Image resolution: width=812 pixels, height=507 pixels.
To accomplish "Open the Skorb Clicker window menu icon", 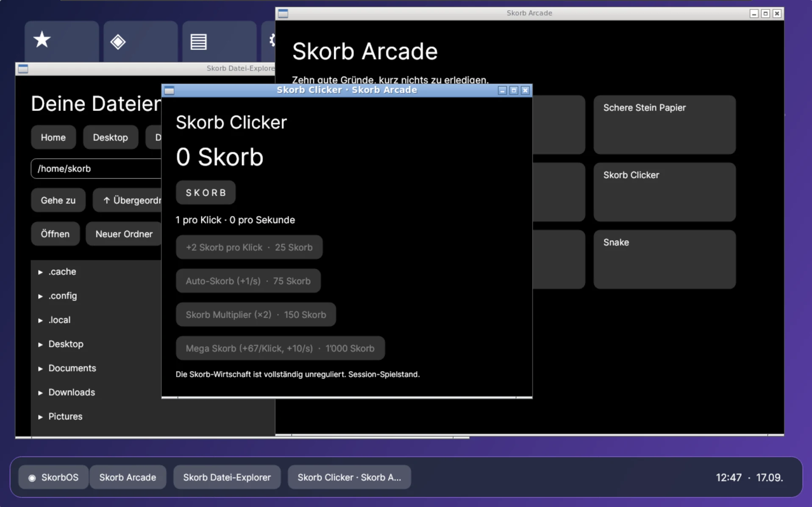I will tap(170, 90).
